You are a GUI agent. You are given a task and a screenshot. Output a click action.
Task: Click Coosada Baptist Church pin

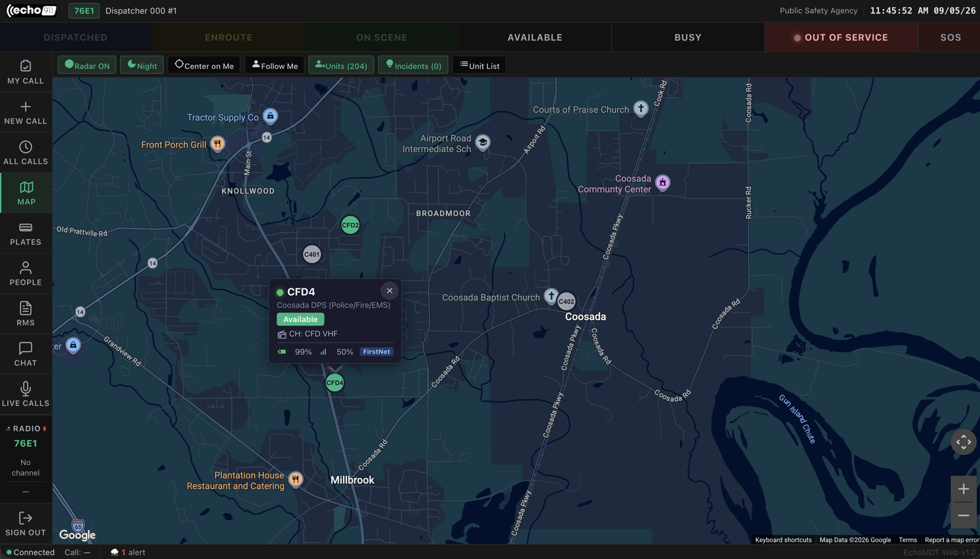551,296
